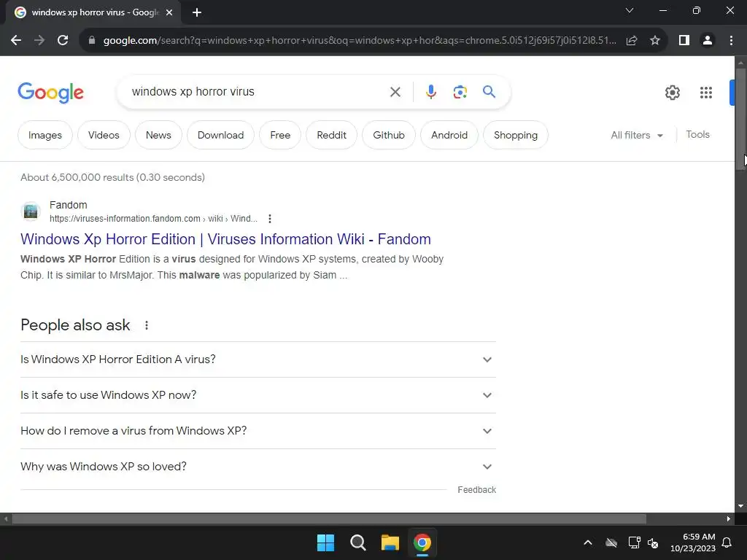Reload the current page

(63, 41)
